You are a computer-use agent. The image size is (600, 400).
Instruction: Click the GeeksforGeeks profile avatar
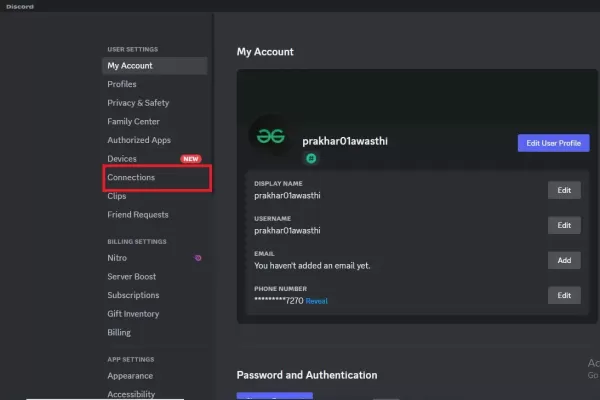[x=271, y=136]
